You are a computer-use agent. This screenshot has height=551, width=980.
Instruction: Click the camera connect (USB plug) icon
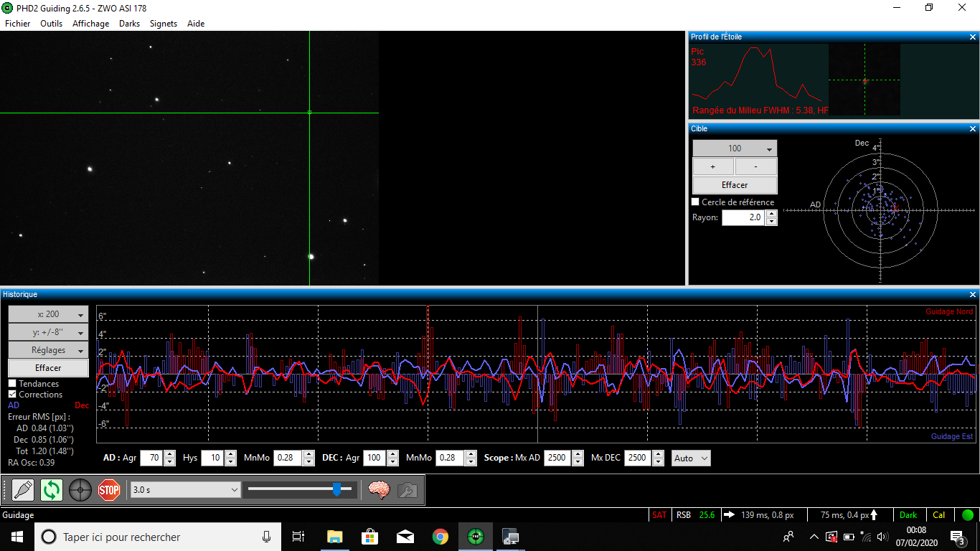click(x=23, y=490)
